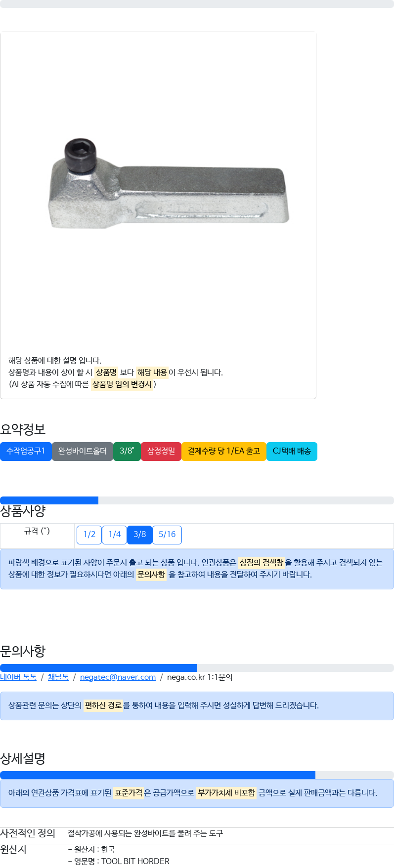Screen dimensions: 394x868
Task: Click the progress bar under 상세설명 heading
Action: (x=197, y=775)
